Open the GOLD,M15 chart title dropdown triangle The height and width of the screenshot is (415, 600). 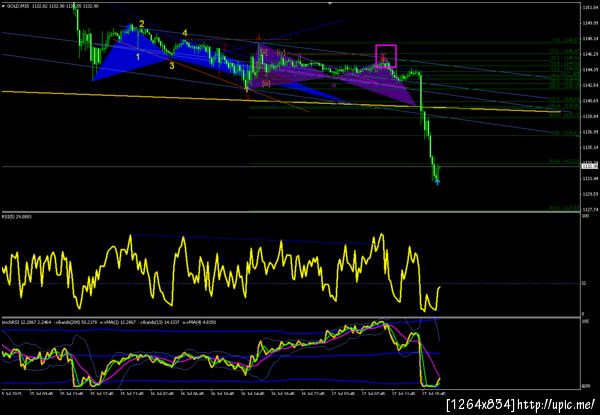pyautogui.click(x=3, y=7)
